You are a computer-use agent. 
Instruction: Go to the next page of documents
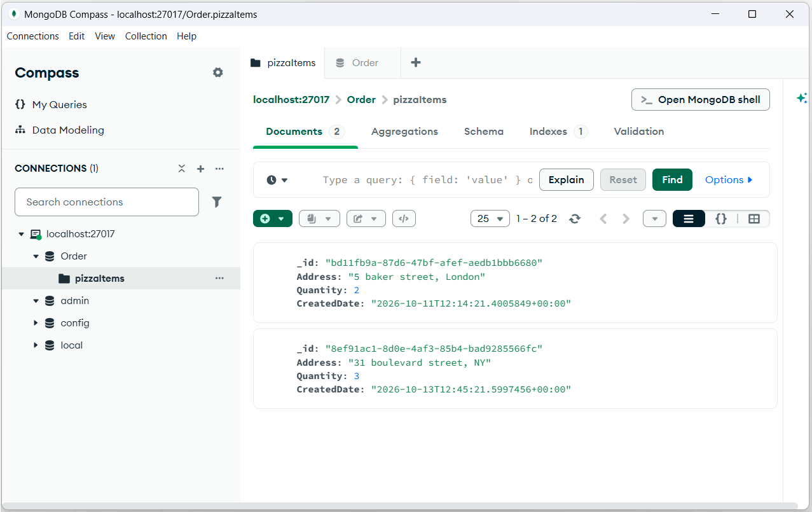[626, 218]
